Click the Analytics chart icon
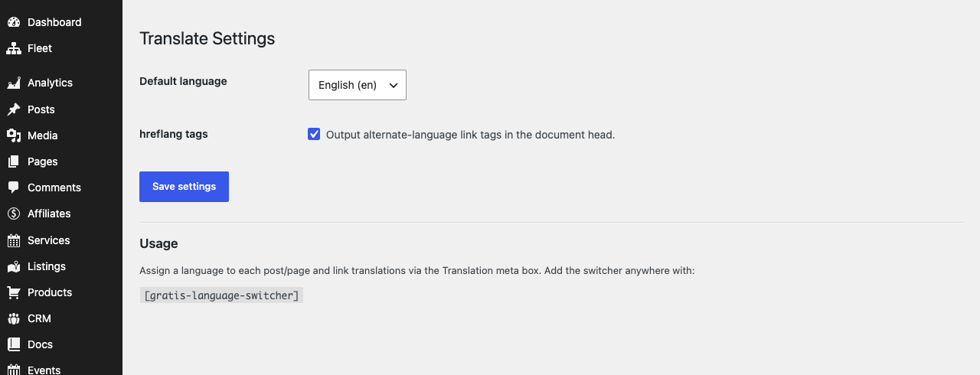The width and height of the screenshot is (980, 375). tap(14, 83)
